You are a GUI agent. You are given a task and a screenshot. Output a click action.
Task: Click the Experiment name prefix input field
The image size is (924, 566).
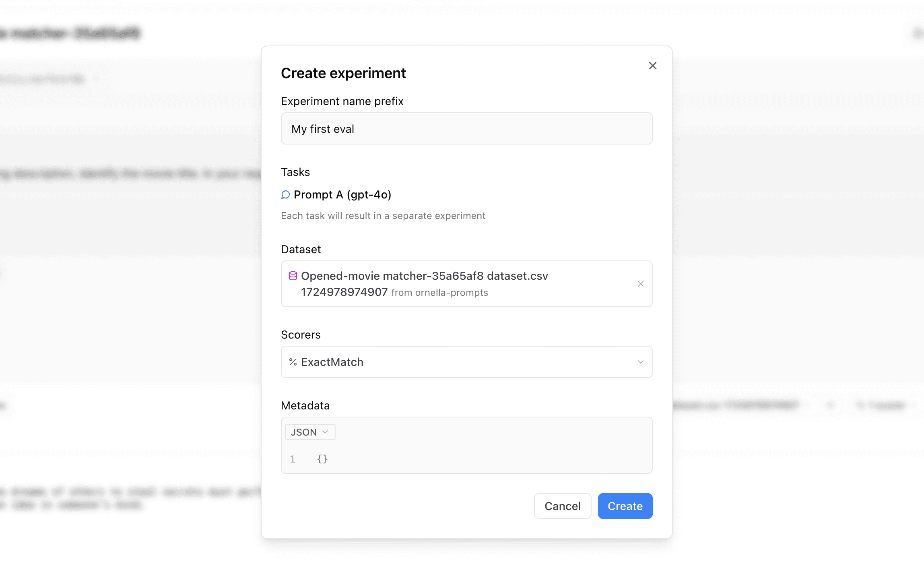coord(466,129)
